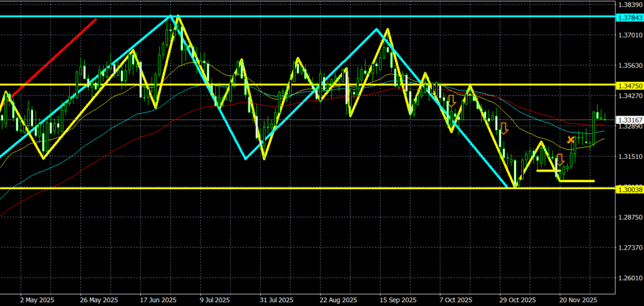
Task: Select the cyan horizontal line at 1.37843
Action: pos(314,16)
